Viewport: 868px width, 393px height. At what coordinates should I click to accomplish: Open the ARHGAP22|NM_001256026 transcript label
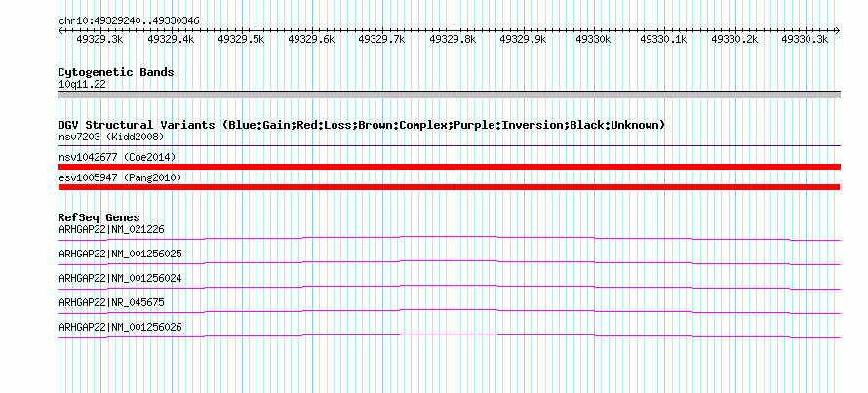click(x=120, y=327)
